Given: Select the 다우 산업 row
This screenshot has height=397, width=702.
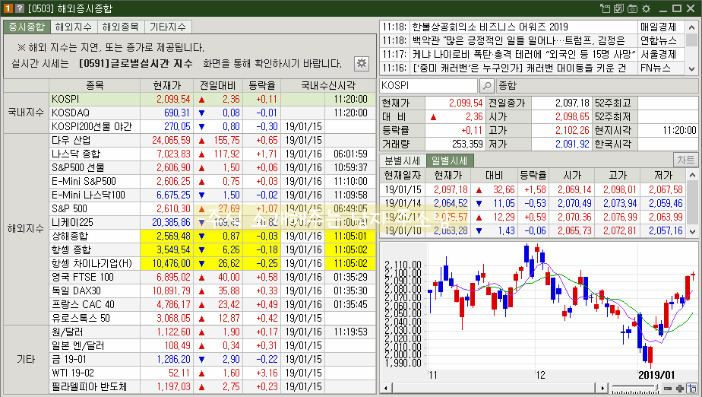Looking at the screenshot, I should (212, 141).
